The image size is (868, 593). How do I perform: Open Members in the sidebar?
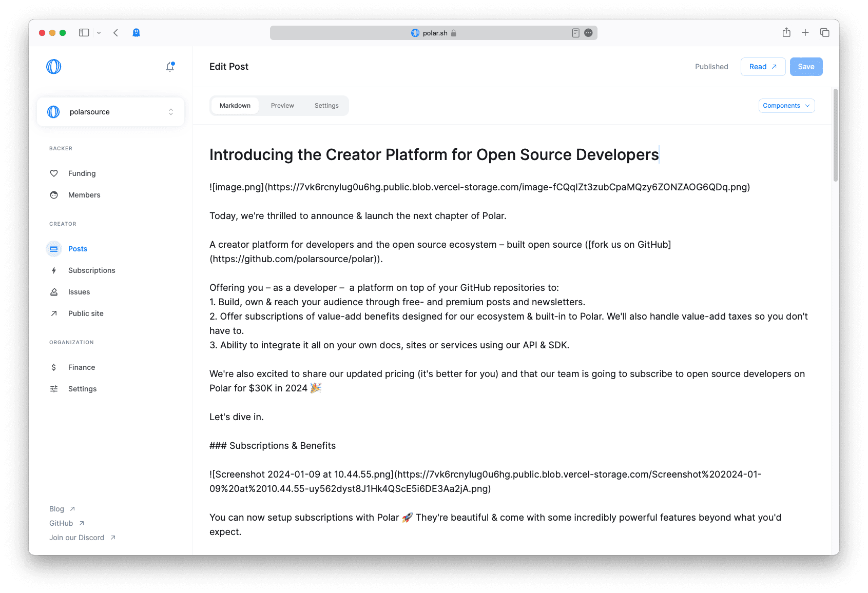[84, 195]
